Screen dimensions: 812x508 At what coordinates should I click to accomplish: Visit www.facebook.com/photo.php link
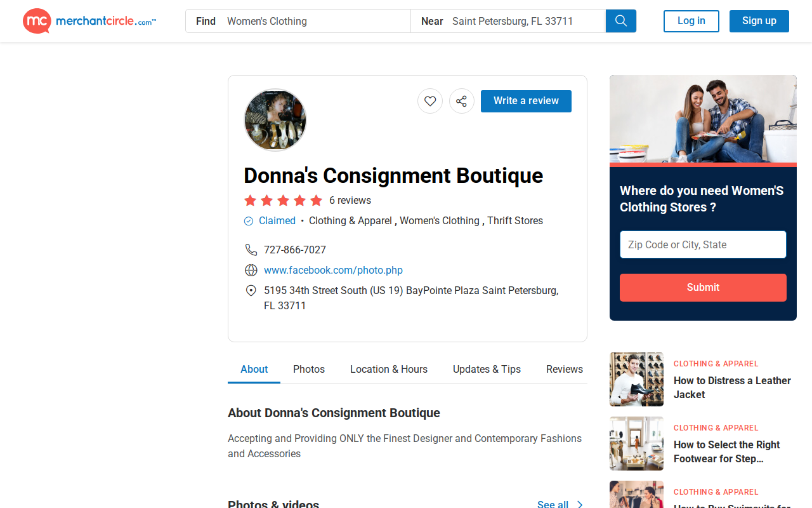[333, 270]
